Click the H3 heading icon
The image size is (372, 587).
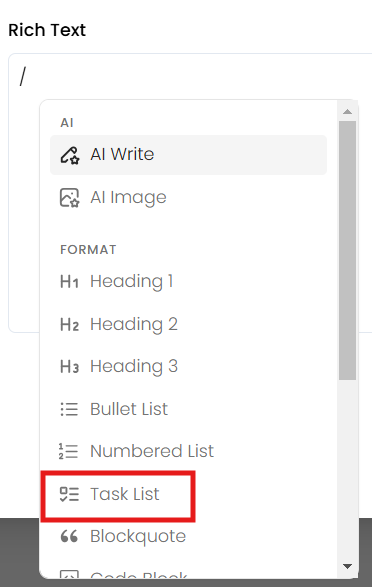70,367
